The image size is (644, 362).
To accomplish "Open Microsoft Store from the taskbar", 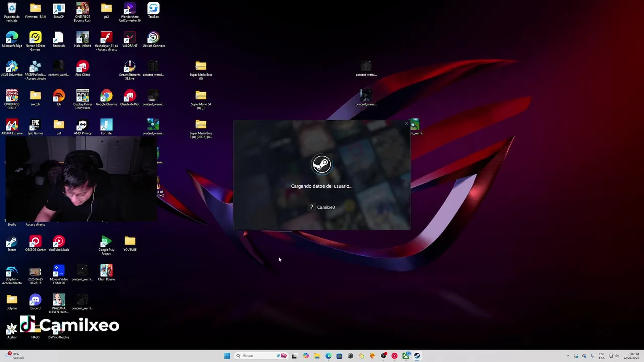I will coord(340,356).
